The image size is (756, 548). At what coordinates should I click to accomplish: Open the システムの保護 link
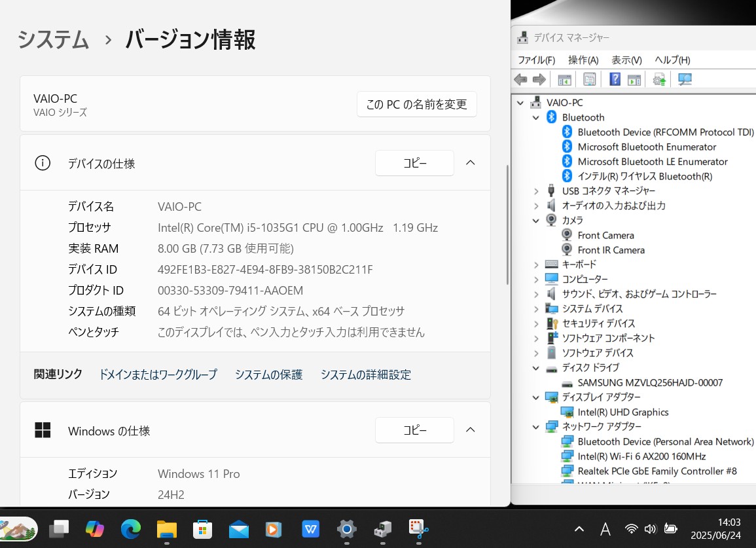point(268,374)
